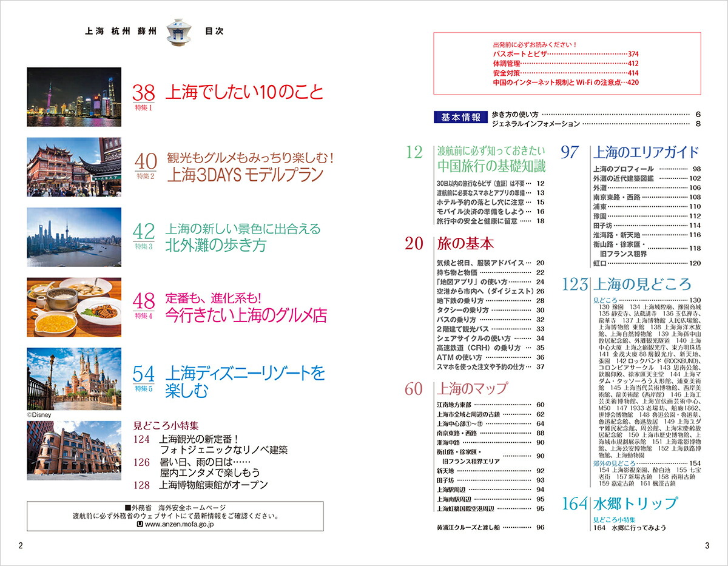Open 上海駅周辺 page 94 entry
This screenshot has width=728, height=566.
(x=490, y=490)
